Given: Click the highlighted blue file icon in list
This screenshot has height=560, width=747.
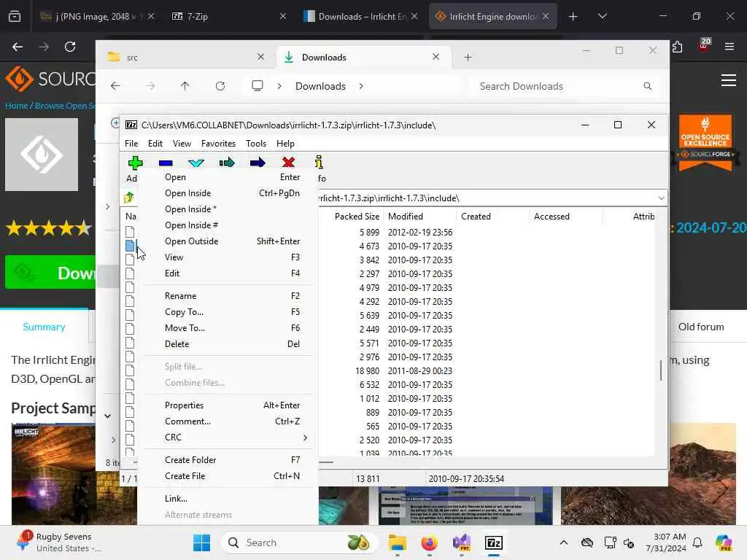Looking at the screenshot, I should click(x=130, y=246).
